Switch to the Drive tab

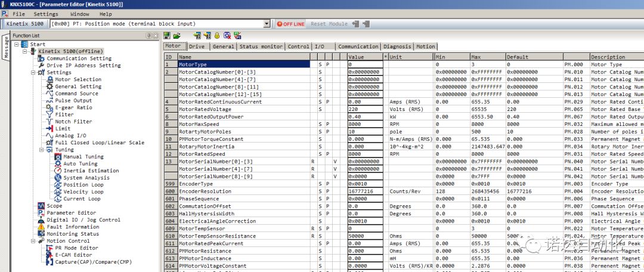click(x=199, y=47)
